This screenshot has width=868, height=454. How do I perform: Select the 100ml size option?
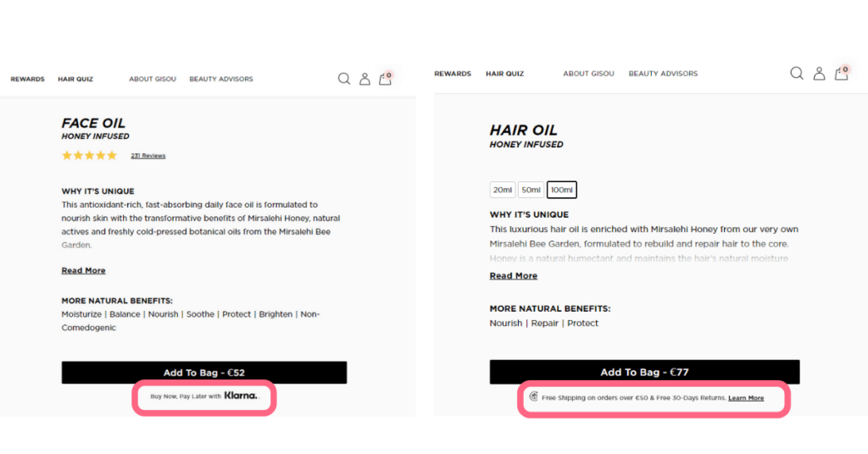coord(562,190)
